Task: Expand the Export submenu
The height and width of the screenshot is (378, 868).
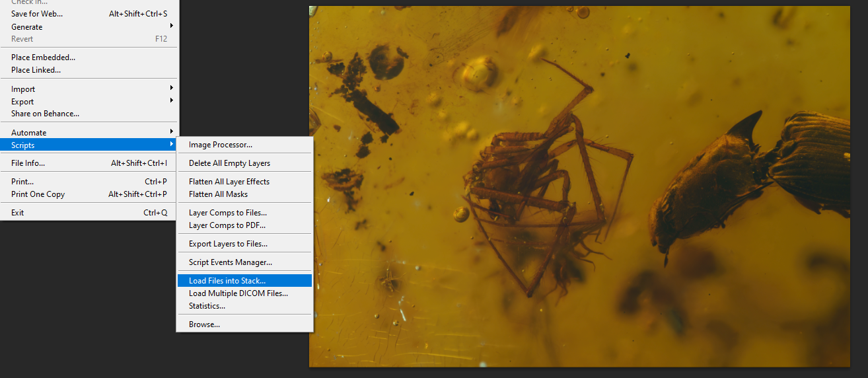Action: [22, 102]
